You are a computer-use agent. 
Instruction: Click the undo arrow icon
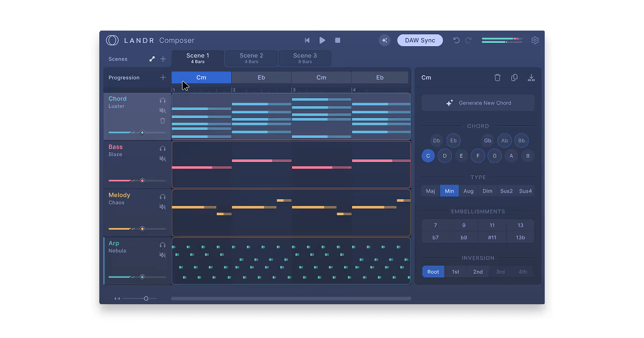(456, 40)
